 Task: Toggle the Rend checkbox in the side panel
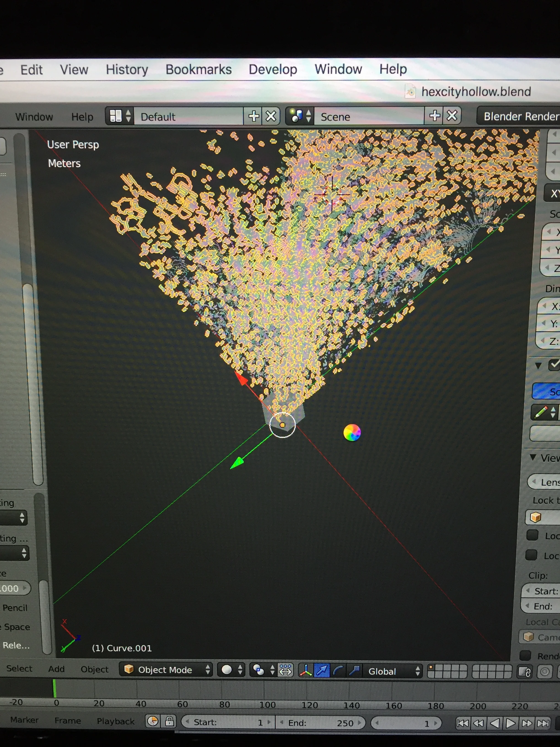point(525,655)
